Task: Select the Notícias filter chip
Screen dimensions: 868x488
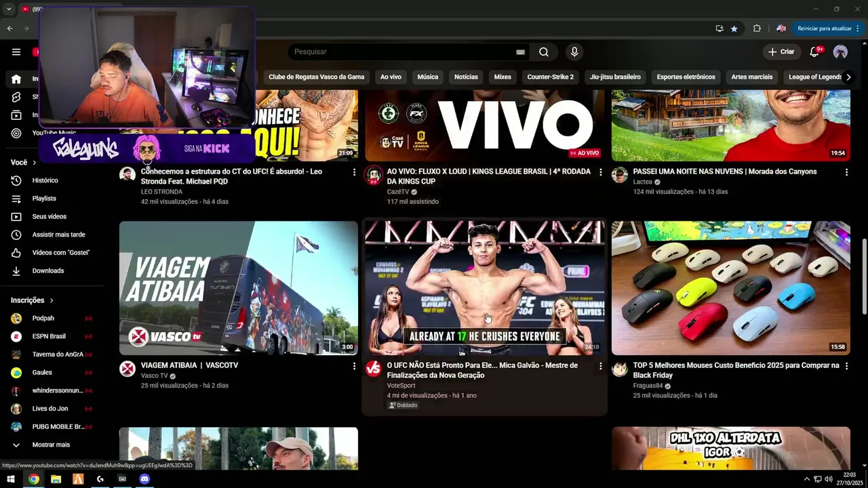Action: click(466, 77)
